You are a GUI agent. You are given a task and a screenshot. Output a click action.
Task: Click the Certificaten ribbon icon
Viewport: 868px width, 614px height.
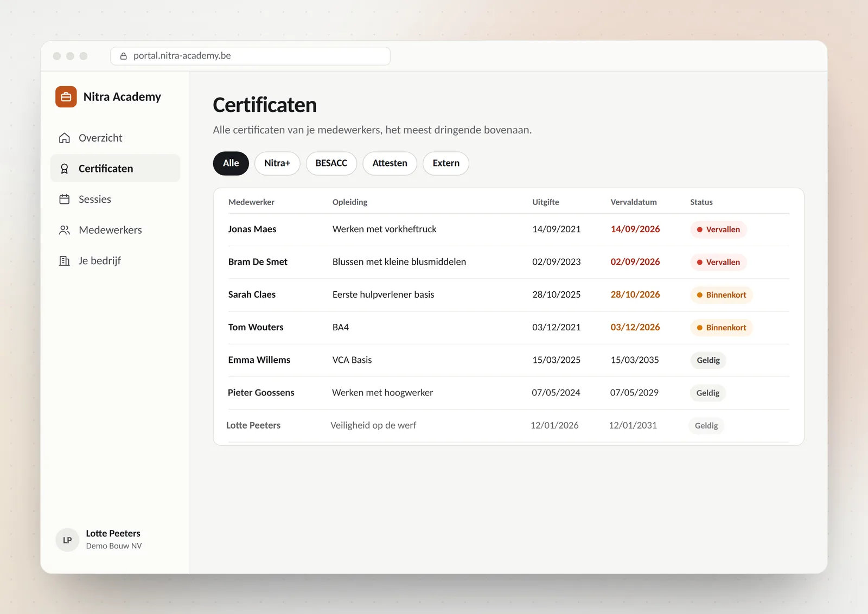pos(65,169)
